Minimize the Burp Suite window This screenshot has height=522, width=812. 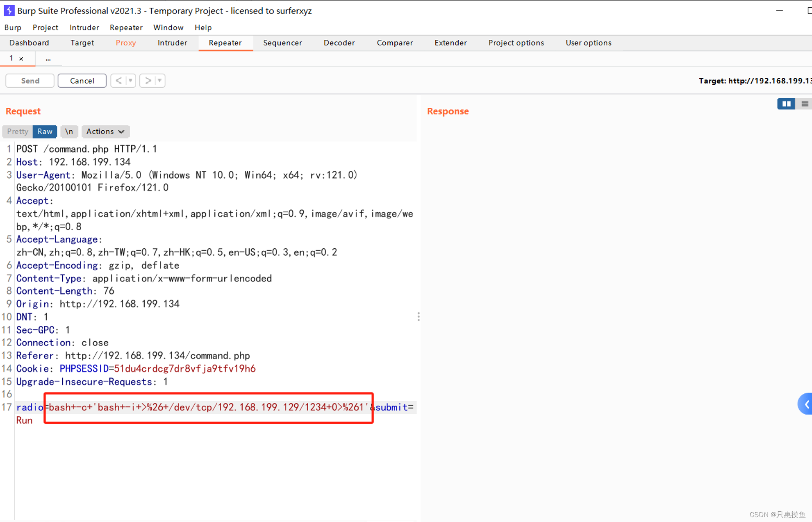click(x=780, y=11)
